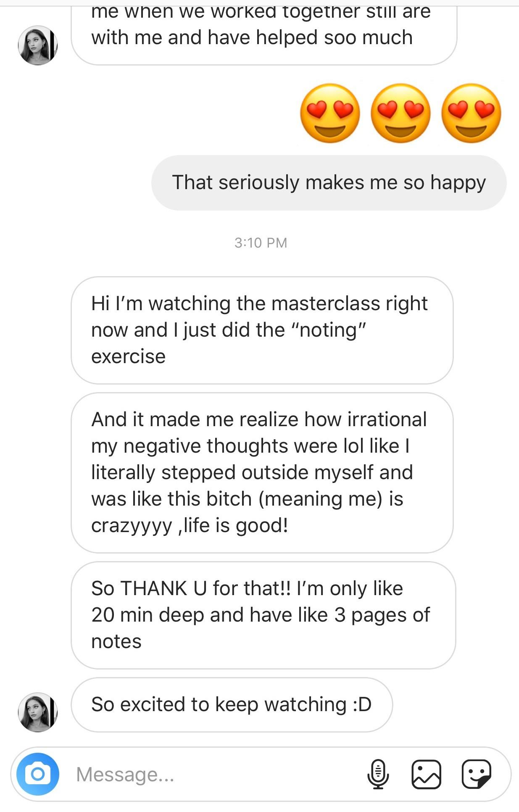Tap the first heart-eyes emoji
519x812 pixels.
[330, 113]
